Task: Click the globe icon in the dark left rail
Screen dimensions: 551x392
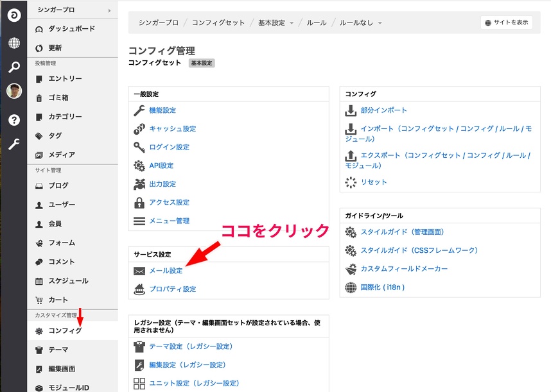Action: click(x=13, y=43)
